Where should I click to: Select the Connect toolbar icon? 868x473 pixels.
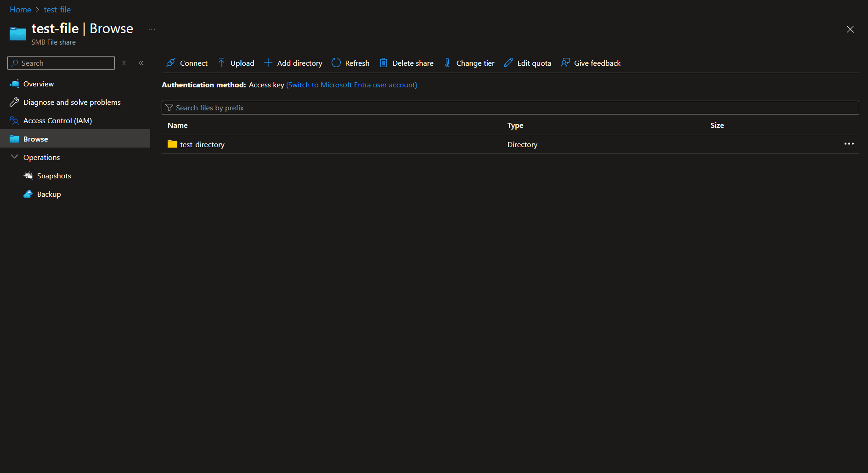(170, 63)
